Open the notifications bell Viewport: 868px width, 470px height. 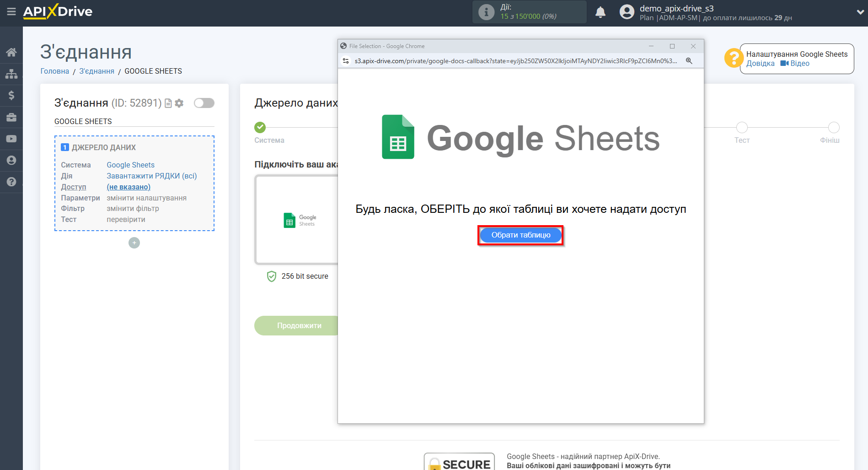tap(600, 12)
